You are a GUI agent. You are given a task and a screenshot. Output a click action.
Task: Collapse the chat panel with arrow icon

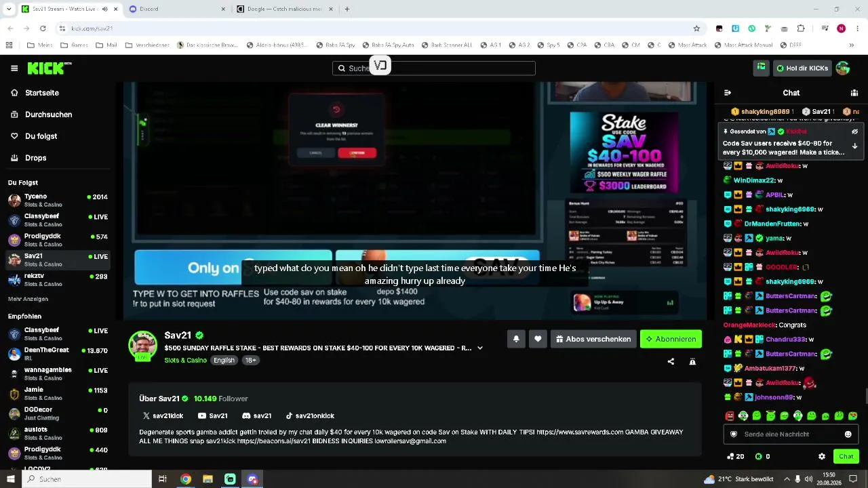click(x=727, y=93)
